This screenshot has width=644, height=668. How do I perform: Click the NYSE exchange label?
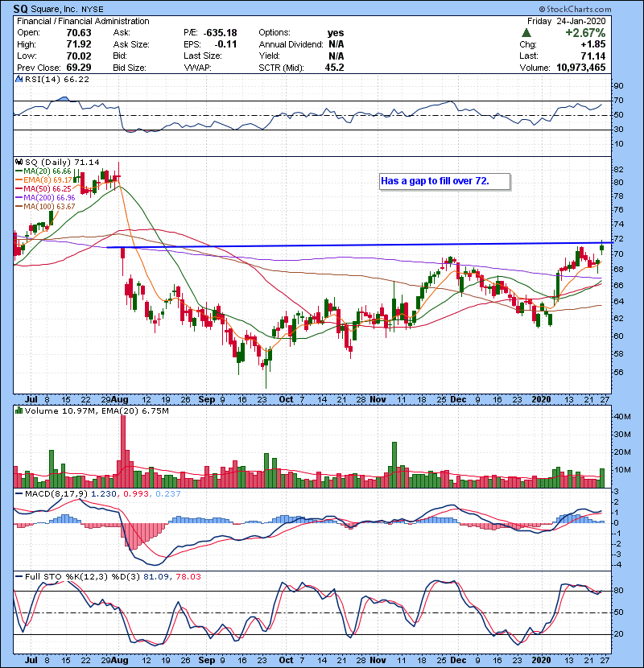pyautogui.click(x=92, y=9)
